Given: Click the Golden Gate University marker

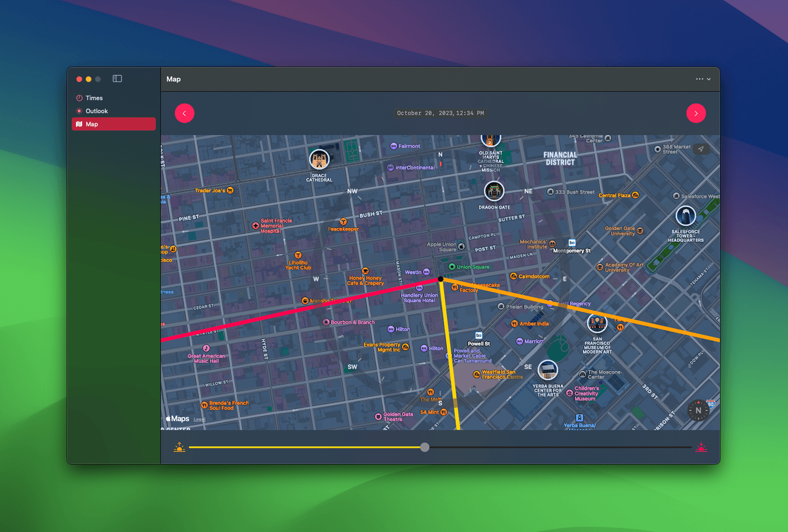Looking at the screenshot, I should pos(640,231).
